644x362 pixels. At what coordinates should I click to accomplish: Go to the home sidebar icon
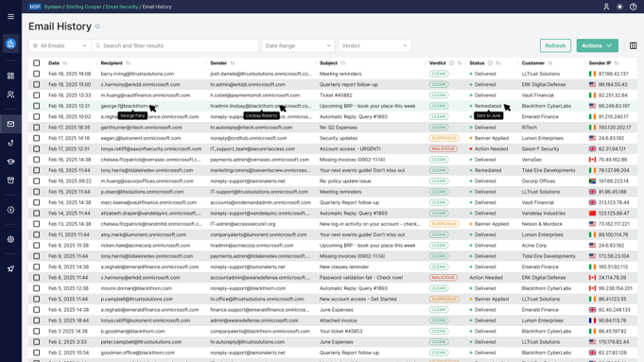click(10, 43)
